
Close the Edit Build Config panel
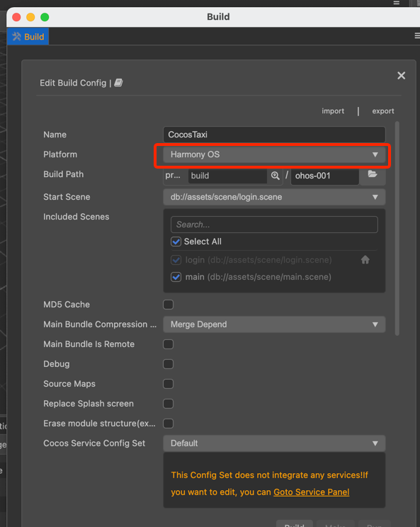pos(401,76)
